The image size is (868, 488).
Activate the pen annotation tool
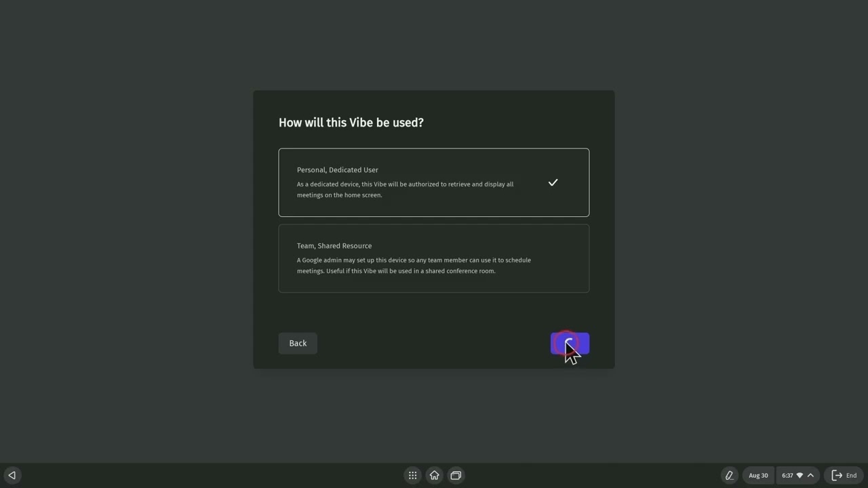coord(729,475)
